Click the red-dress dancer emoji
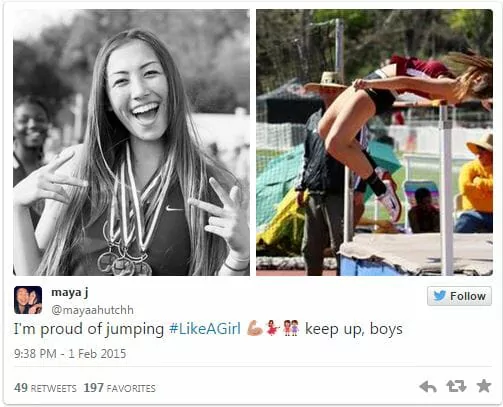The height and width of the screenshot is (407, 503). [x=272, y=328]
